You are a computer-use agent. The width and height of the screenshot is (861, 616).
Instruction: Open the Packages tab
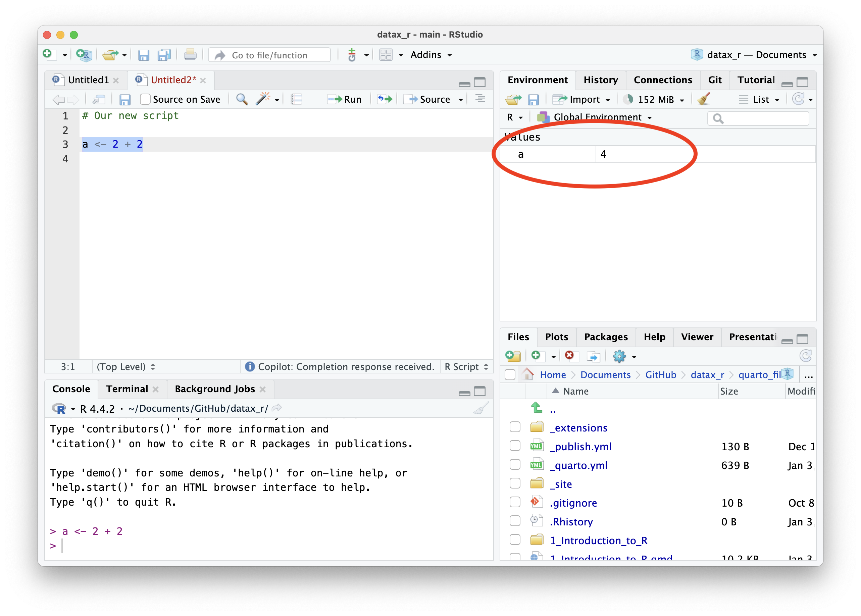coord(606,337)
